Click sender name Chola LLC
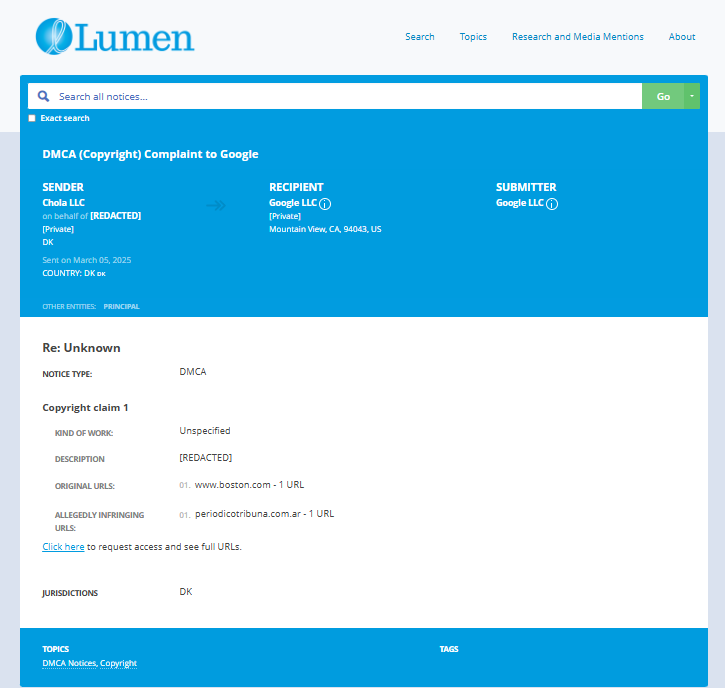The height and width of the screenshot is (688, 725). (x=63, y=203)
